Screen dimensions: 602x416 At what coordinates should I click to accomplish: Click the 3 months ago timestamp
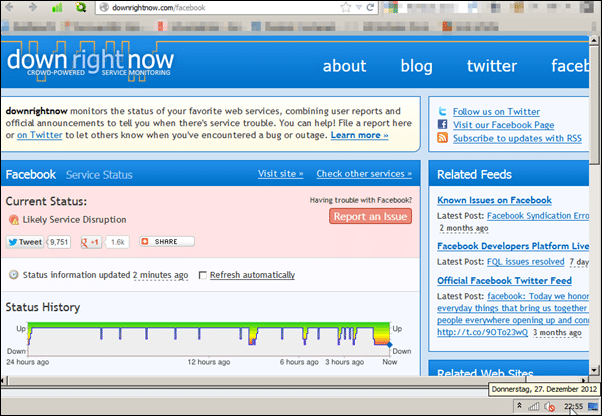tap(557, 333)
